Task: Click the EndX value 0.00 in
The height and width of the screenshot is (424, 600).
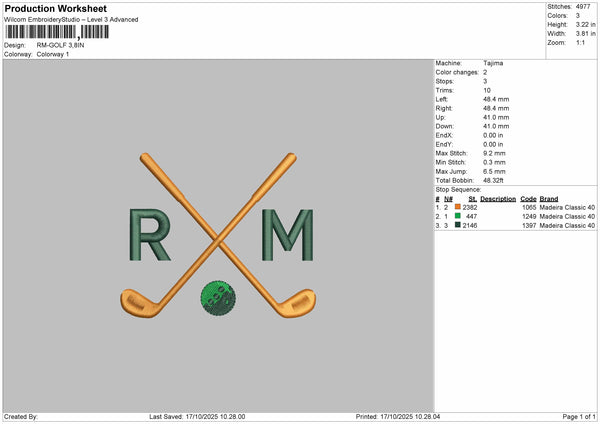Action: coord(493,135)
